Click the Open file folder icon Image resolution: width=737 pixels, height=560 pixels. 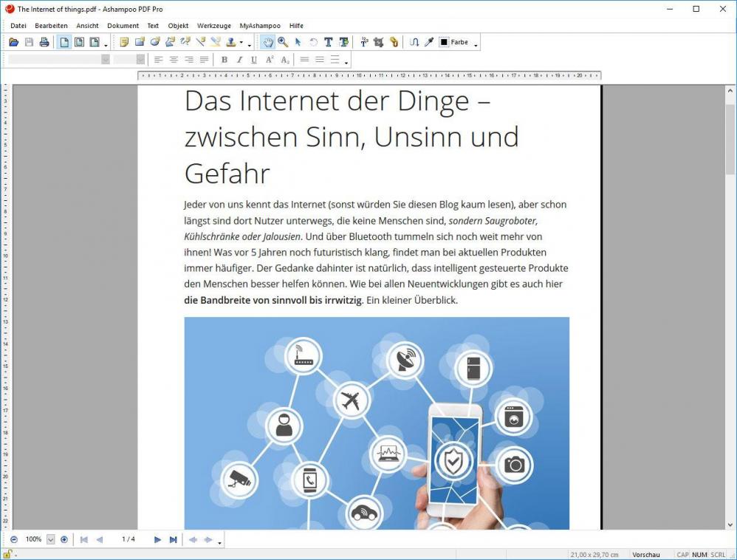tap(13, 43)
